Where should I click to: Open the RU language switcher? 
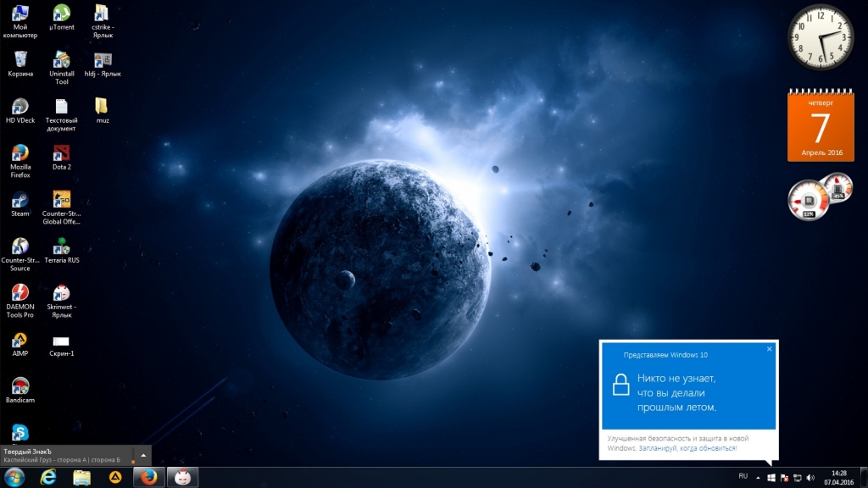743,477
